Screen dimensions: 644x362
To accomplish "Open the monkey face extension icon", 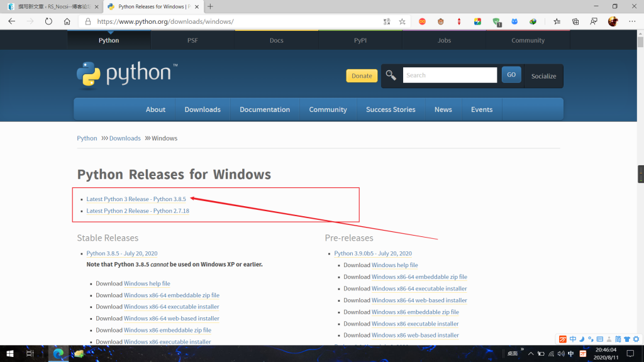I will pos(441,21).
